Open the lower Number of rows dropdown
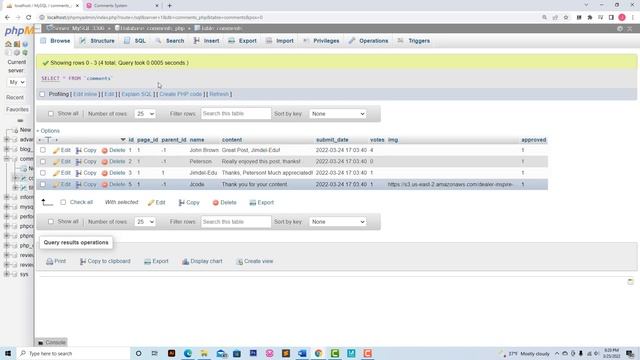This screenshot has height=360, width=640. 145,222
